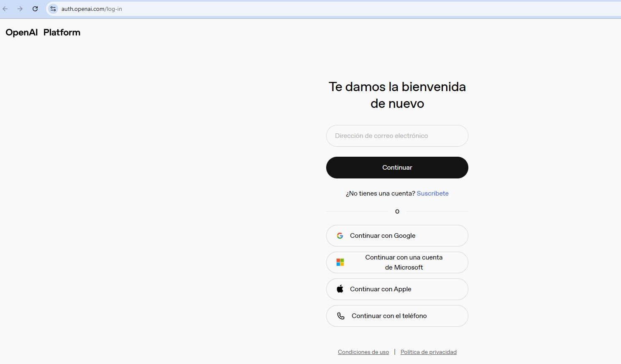This screenshot has height=364, width=621.
Task: Click Continuar con Google button
Action: pyautogui.click(x=397, y=236)
